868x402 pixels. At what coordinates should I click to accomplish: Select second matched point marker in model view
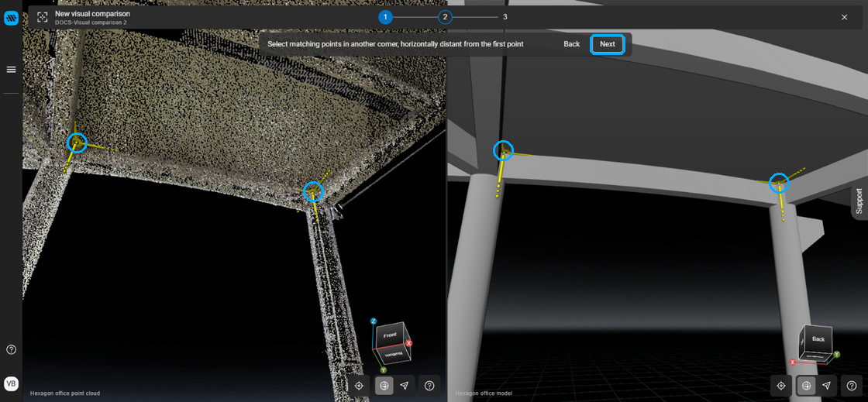pos(779,183)
